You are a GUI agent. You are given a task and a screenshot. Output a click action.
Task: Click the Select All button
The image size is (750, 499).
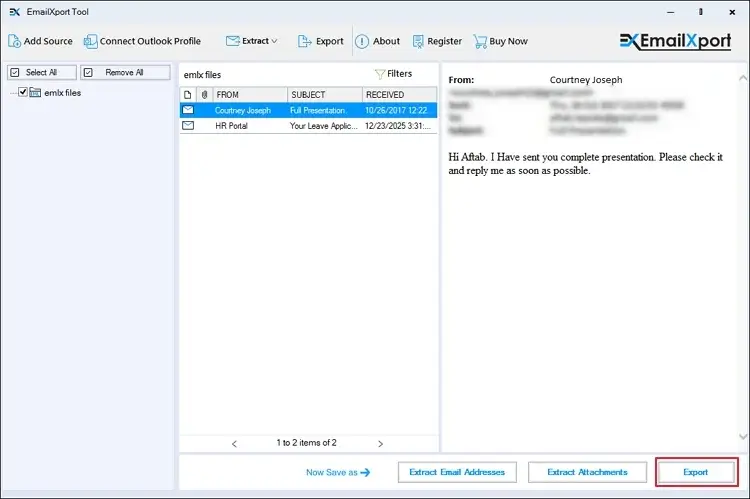(42, 72)
